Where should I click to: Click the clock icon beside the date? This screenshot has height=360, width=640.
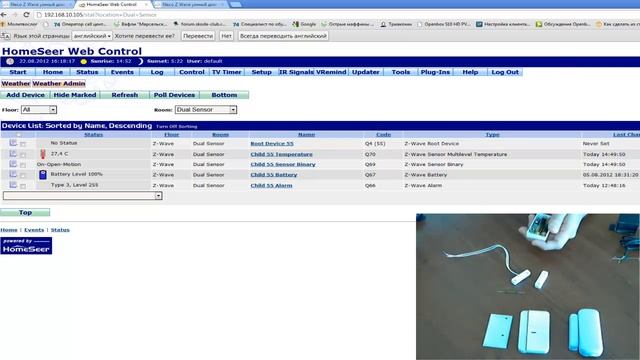click(x=10, y=61)
